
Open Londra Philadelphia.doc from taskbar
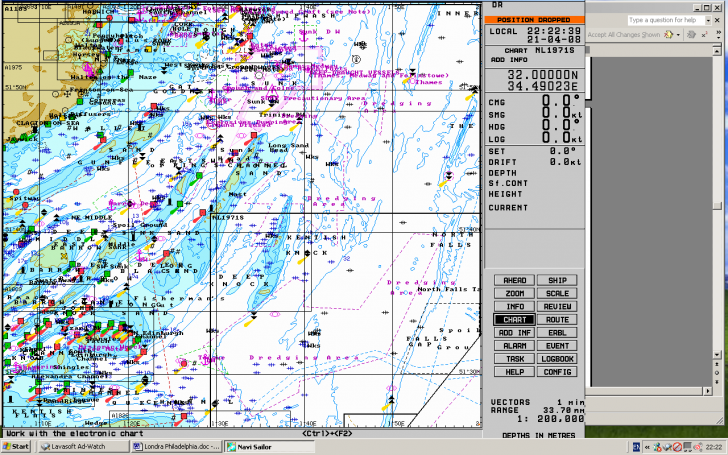[176, 446]
